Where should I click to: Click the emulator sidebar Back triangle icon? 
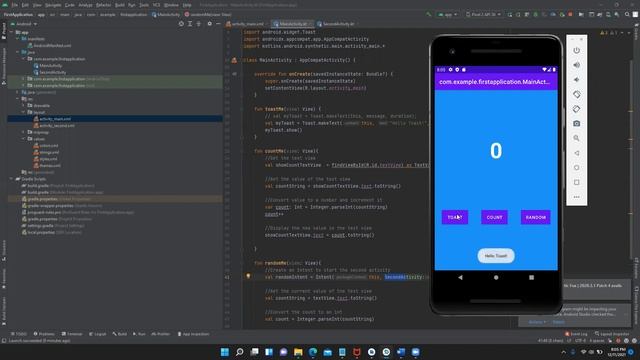576,153
